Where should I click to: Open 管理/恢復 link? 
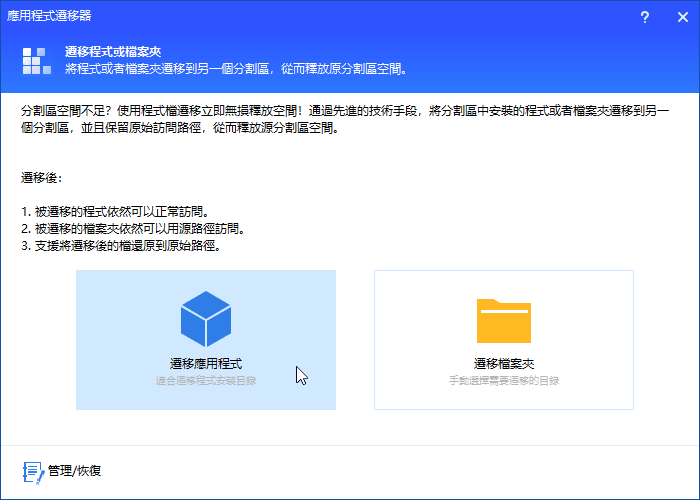point(75,471)
